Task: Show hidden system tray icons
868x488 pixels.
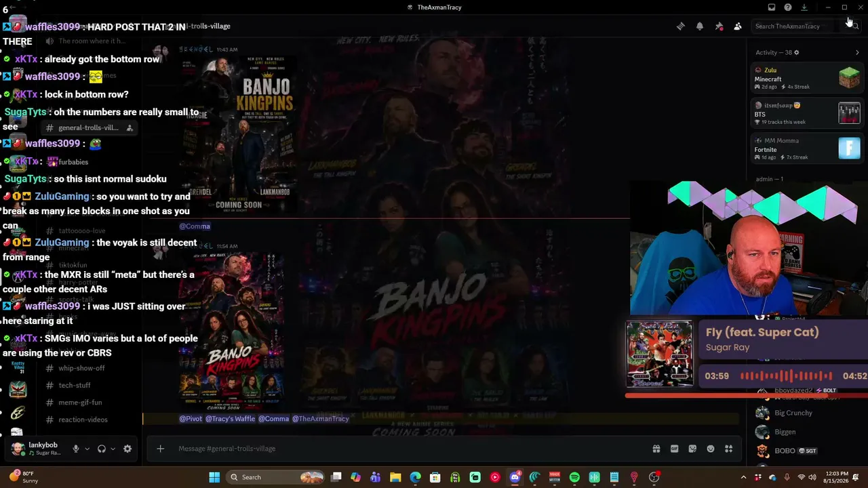Action: click(x=743, y=477)
